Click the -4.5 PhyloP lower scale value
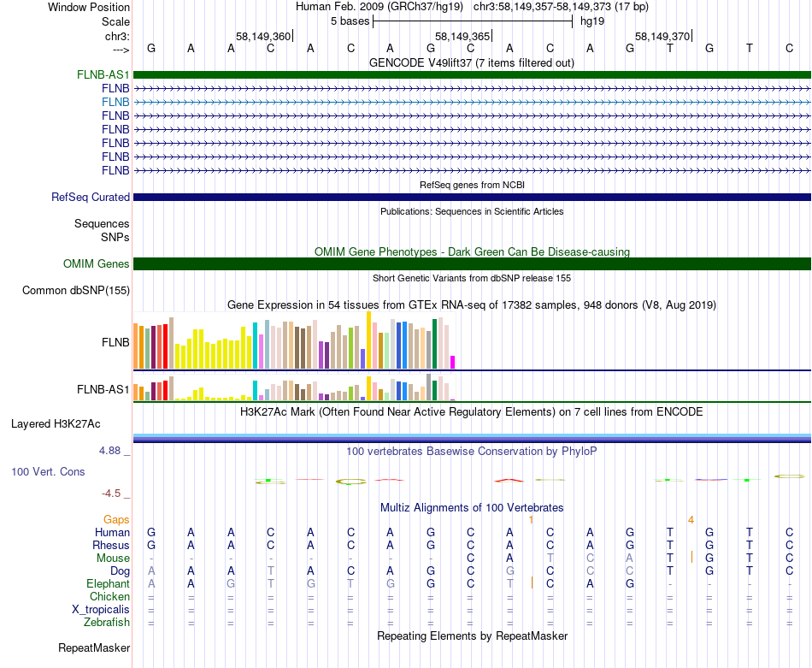Viewport: 812px width, 668px height. (111, 494)
